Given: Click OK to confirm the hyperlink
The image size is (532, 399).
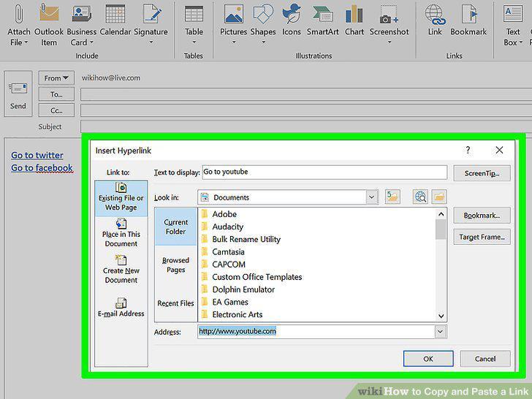Looking at the screenshot, I should click(x=428, y=359).
